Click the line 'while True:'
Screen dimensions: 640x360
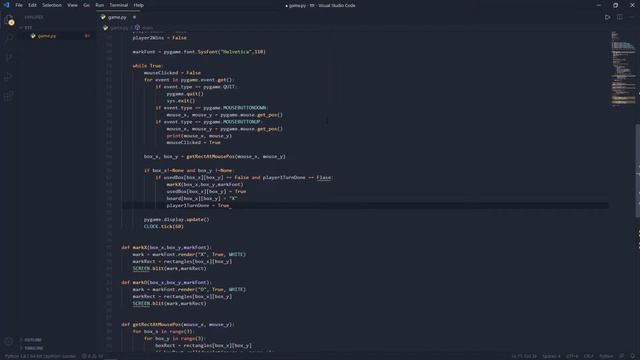pyautogui.click(x=148, y=66)
